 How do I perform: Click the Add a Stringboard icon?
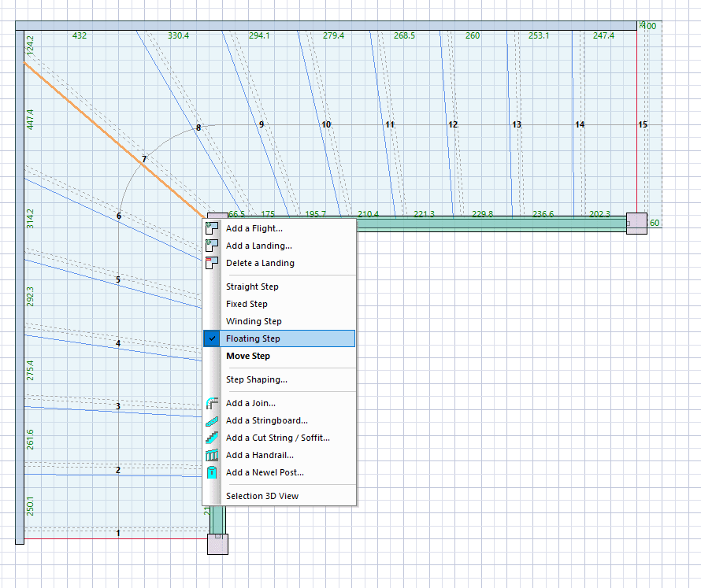212,420
